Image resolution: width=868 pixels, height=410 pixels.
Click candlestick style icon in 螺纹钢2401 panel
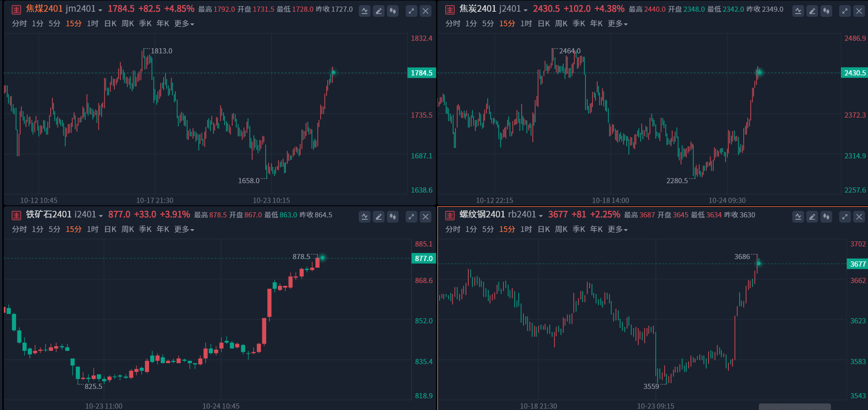click(x=826, y=216)
